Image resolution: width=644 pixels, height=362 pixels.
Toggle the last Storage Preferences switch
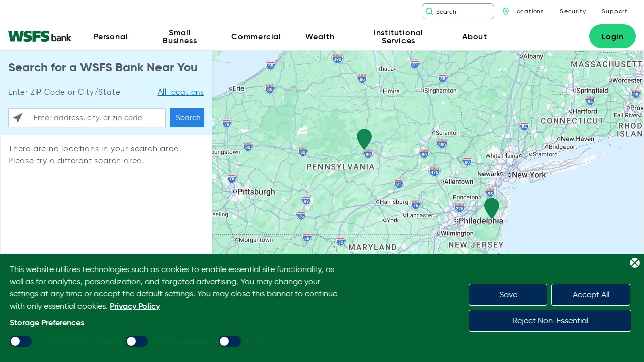coord(230,342)
